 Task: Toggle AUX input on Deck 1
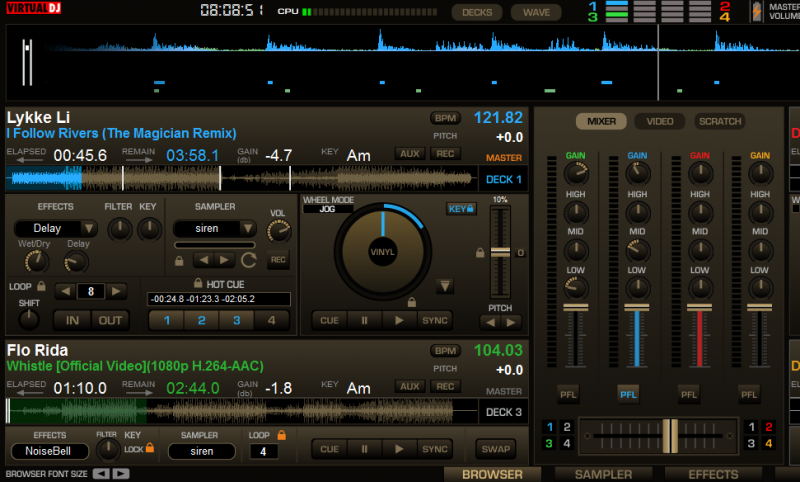pos(410,154)
